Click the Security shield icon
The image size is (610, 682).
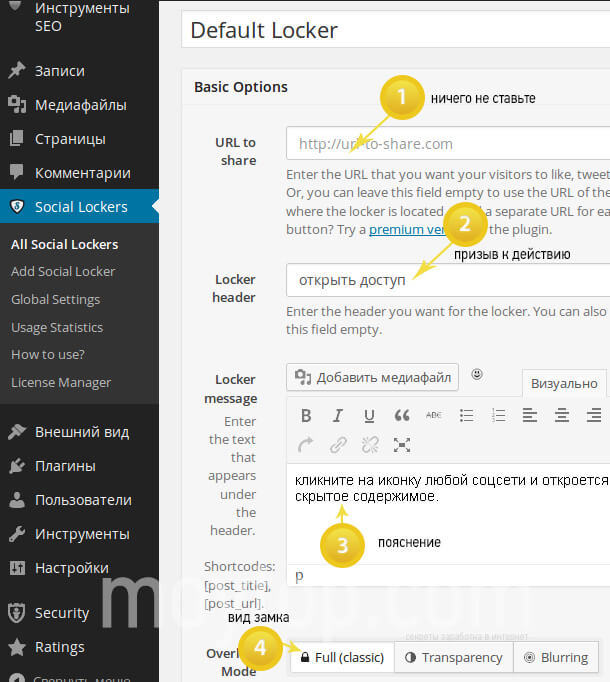(x=17, y=612)
